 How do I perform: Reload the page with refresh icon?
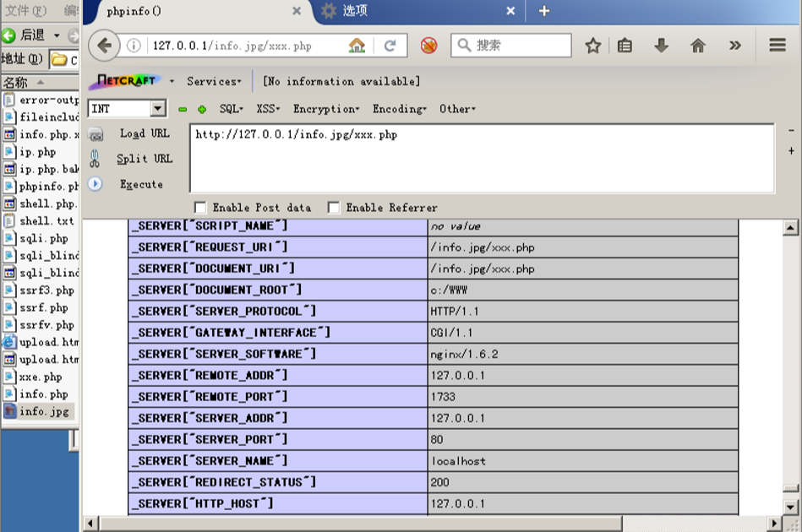tap(390, 46)
